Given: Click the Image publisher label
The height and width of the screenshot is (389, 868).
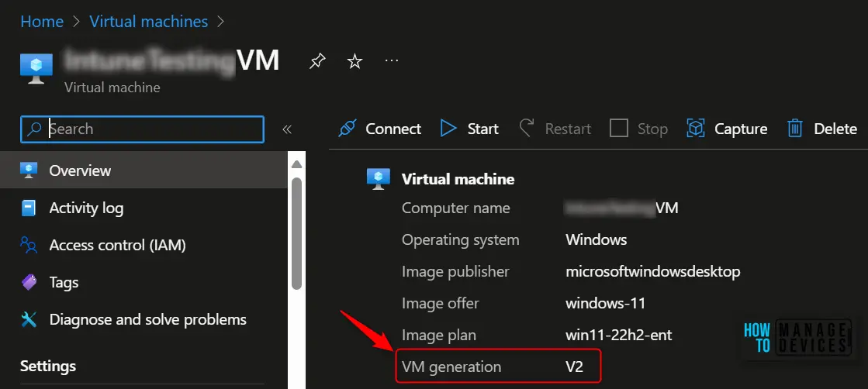Looking at the screenshot, I should point(455,272).
